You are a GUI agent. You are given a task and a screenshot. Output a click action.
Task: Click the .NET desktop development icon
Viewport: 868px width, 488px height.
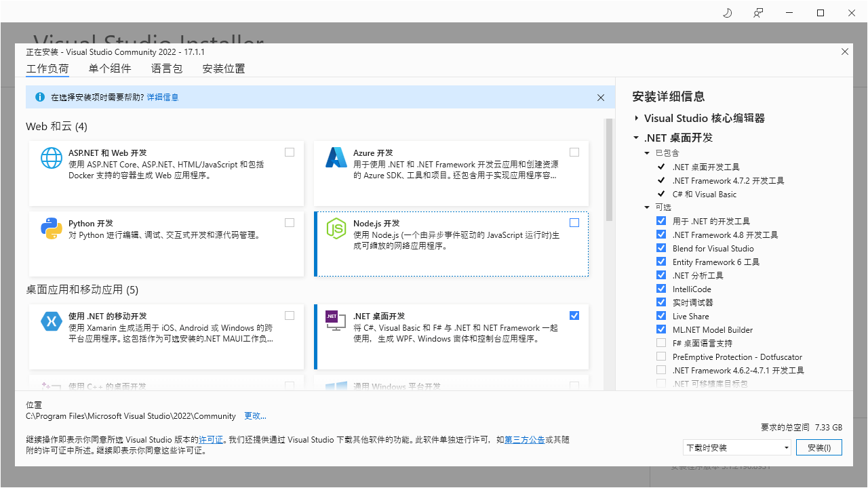[336, 321]
